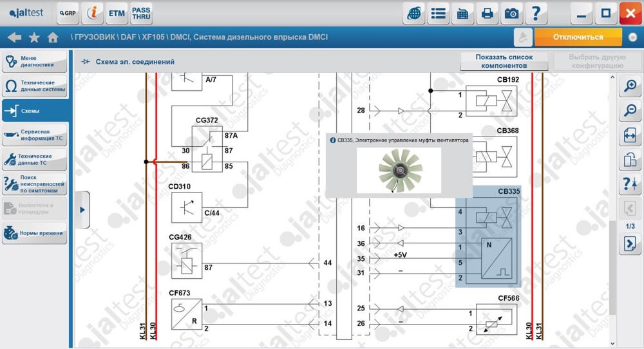
Task: Open the ETM module
Action: pyautogui.click(x=116, y=13)
